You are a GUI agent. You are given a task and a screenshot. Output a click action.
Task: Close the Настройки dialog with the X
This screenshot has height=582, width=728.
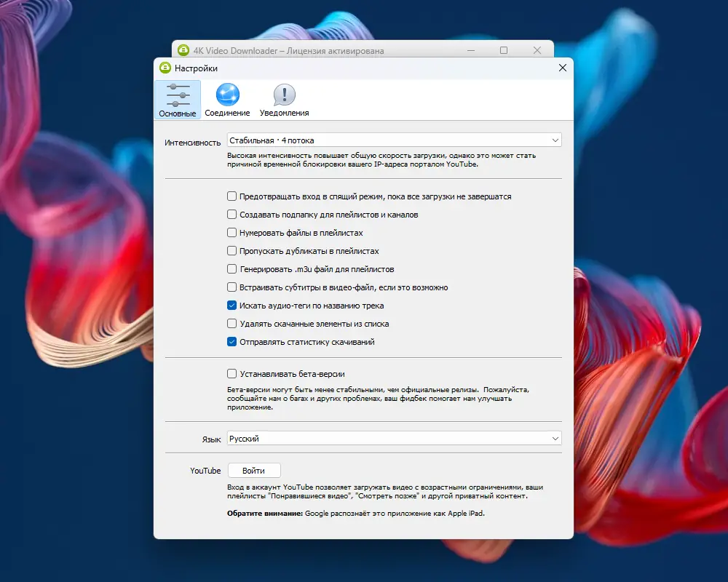pyautogui.click(x=562, y=68)
